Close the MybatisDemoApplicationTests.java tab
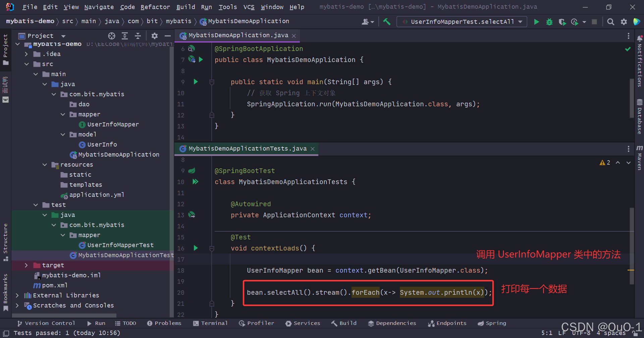This screenshot has height=338, width=644. click(x=313, y=149)
